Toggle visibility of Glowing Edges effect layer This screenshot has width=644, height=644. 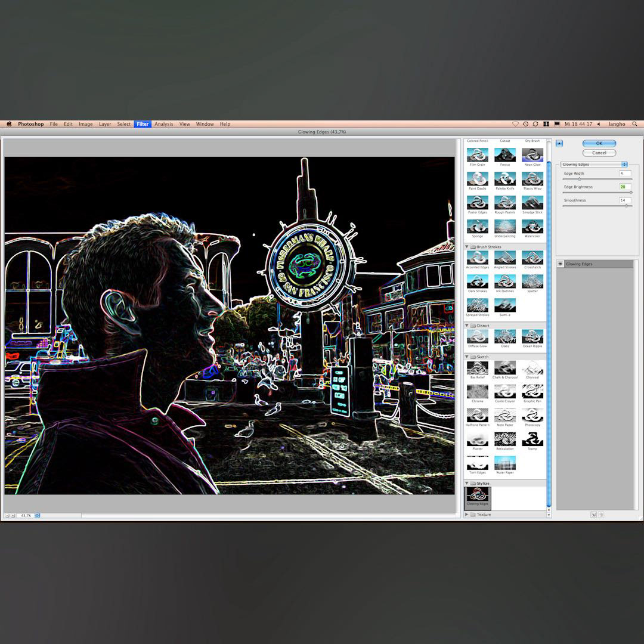560,264
